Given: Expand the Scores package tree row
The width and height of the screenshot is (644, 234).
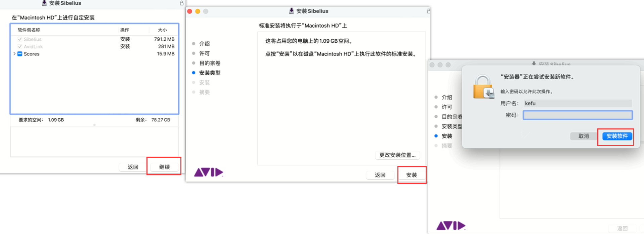Looking at the screenshot, I should tap(14, 54).
